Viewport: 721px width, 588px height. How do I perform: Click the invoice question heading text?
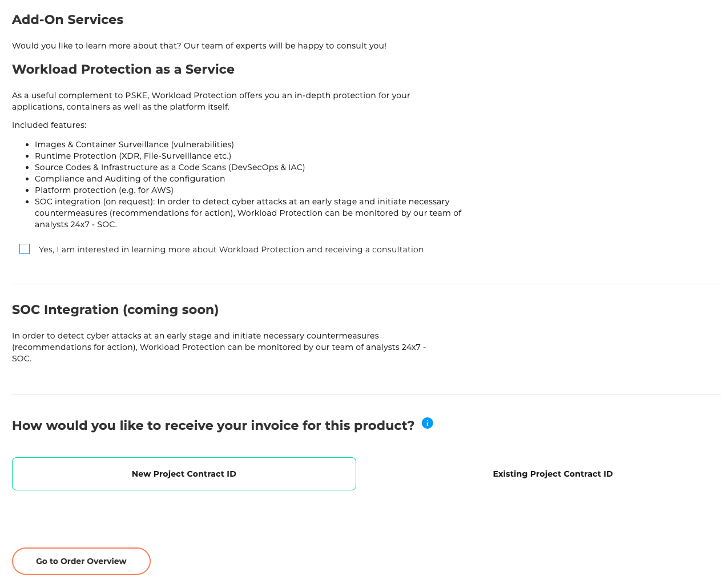(213, 425)
